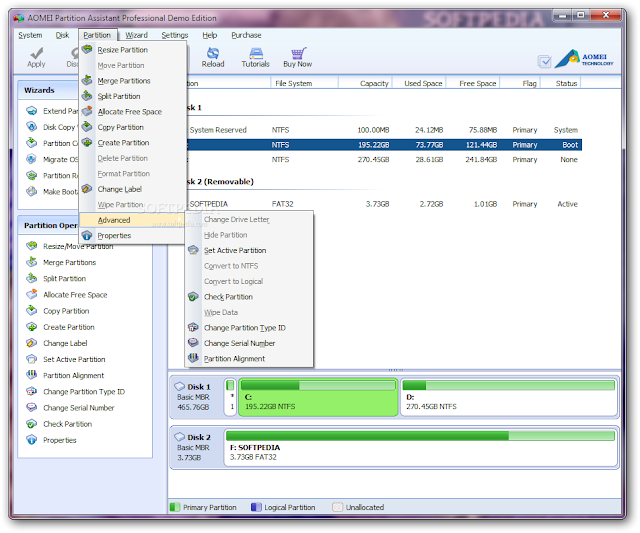This screenshot has width=640, height=533.
Task: Click Set Active Partition in sidebar
Action: coord(74,359)
